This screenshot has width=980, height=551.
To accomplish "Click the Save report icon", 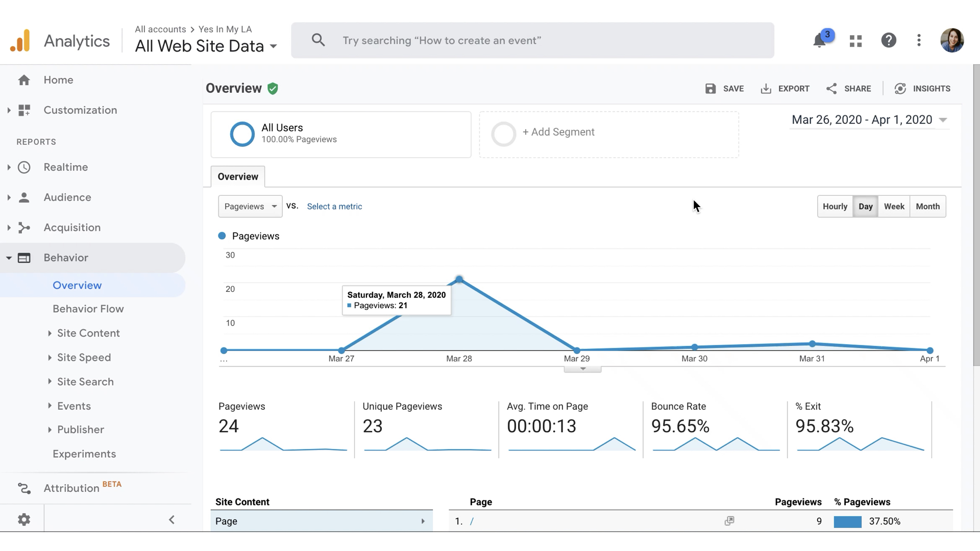I will pos(725,88).
